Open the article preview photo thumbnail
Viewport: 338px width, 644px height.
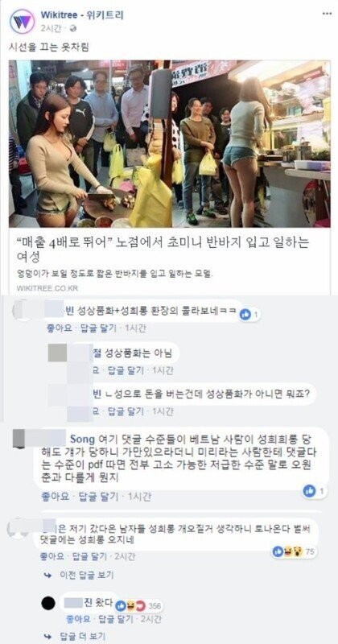[x=169, y=144]
